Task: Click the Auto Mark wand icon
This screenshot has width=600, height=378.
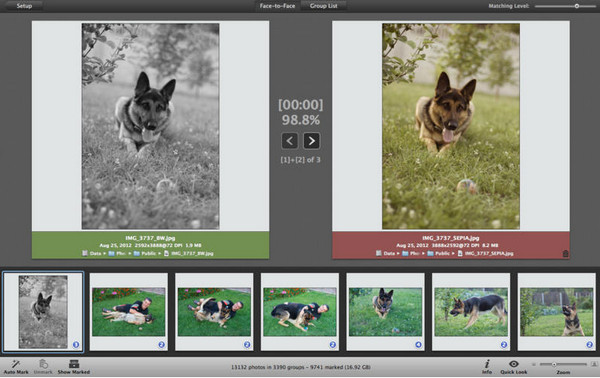Action: (x=16, y=364)
